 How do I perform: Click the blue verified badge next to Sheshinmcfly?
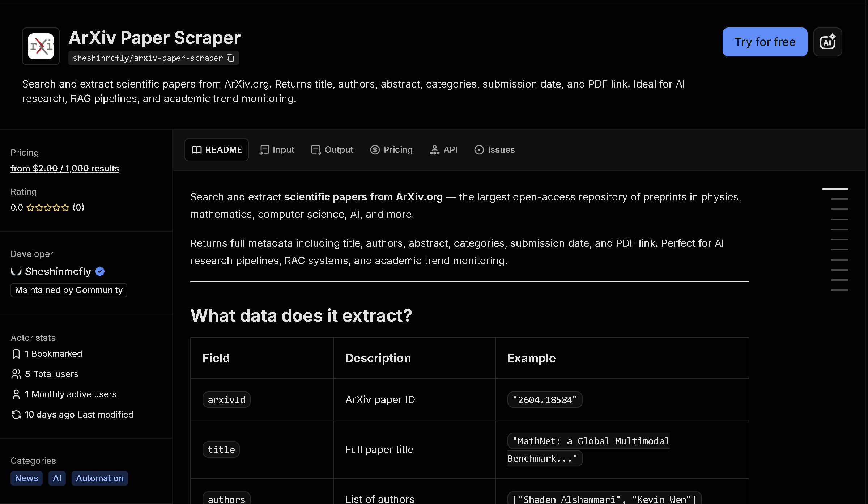point(100,271)
